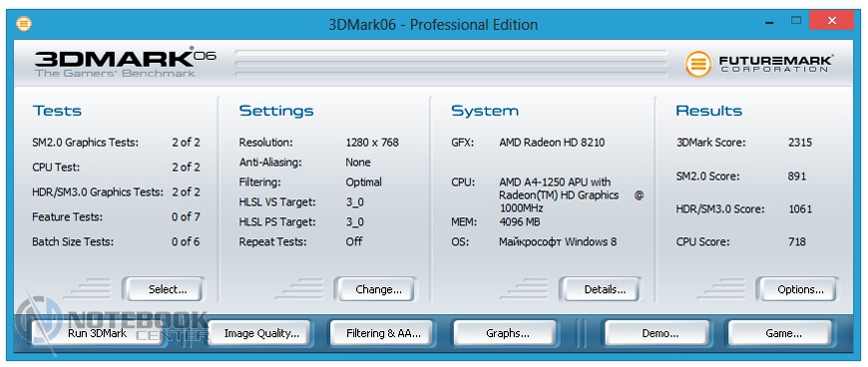Image resolution: width=868 pixels, height=367 pixels.
Task: Click the AMD Radeon HD 8210 GFX text
Action: coord(552,143)
